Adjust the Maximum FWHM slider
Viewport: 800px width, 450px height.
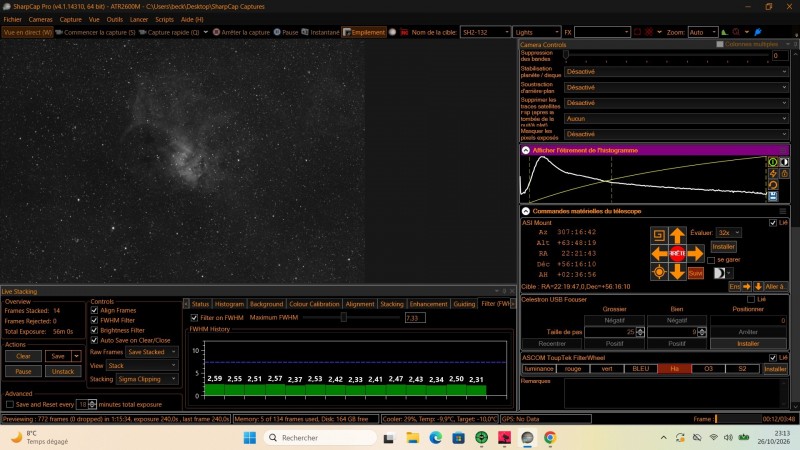pos(344,317)
